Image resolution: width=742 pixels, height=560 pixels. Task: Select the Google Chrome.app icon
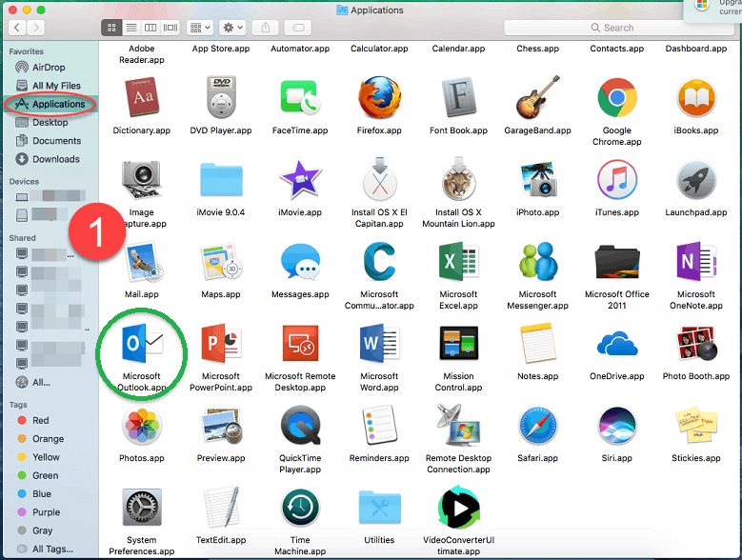point(617,97)
